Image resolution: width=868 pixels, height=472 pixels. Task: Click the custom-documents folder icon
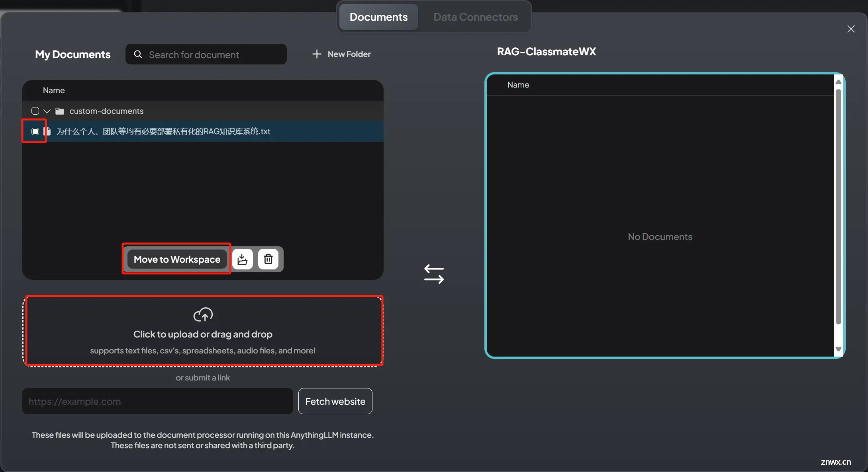tap(60, 111)
